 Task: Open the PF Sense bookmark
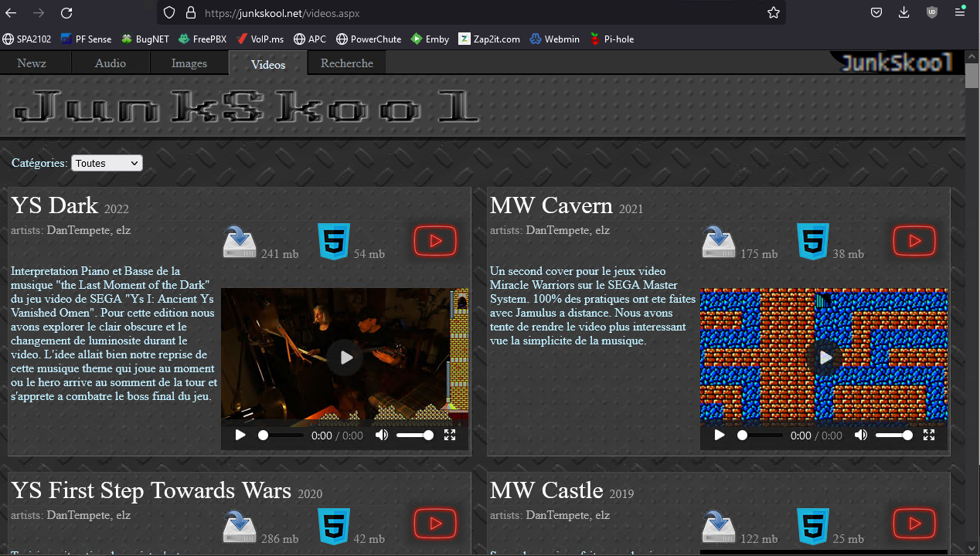click(87, 39)
